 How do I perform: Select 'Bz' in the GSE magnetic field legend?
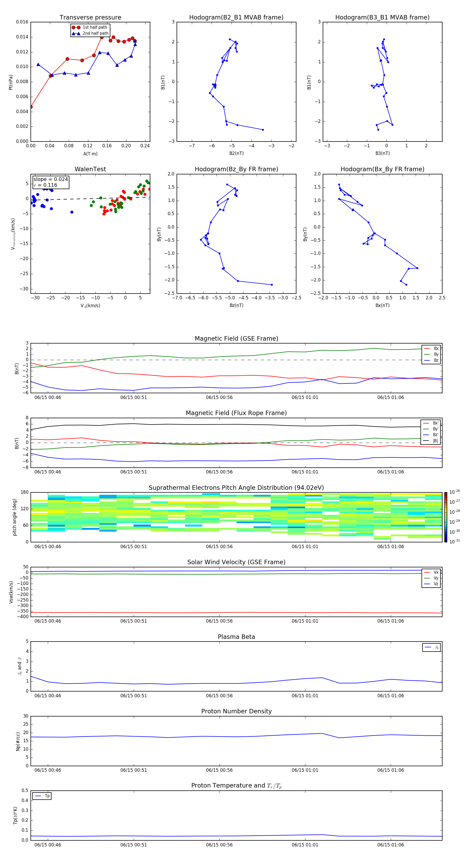pyautogui.click(x=431, y=360)
